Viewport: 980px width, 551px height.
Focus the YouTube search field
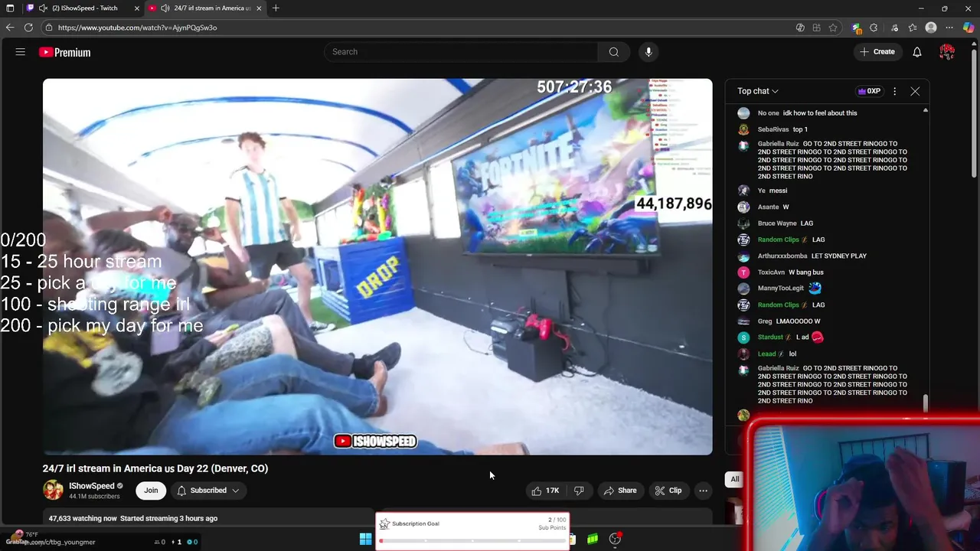coord(461,52)
